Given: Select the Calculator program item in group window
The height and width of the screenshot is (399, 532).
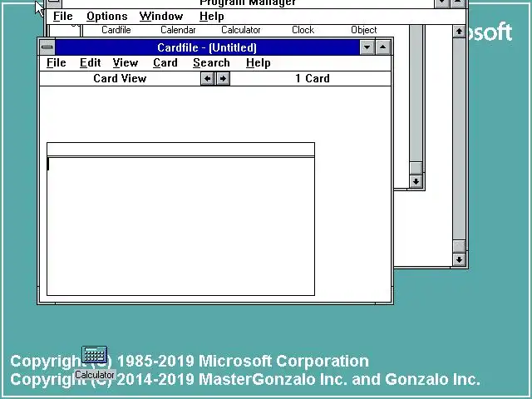Looking at the screenshot, I should 241,30.
